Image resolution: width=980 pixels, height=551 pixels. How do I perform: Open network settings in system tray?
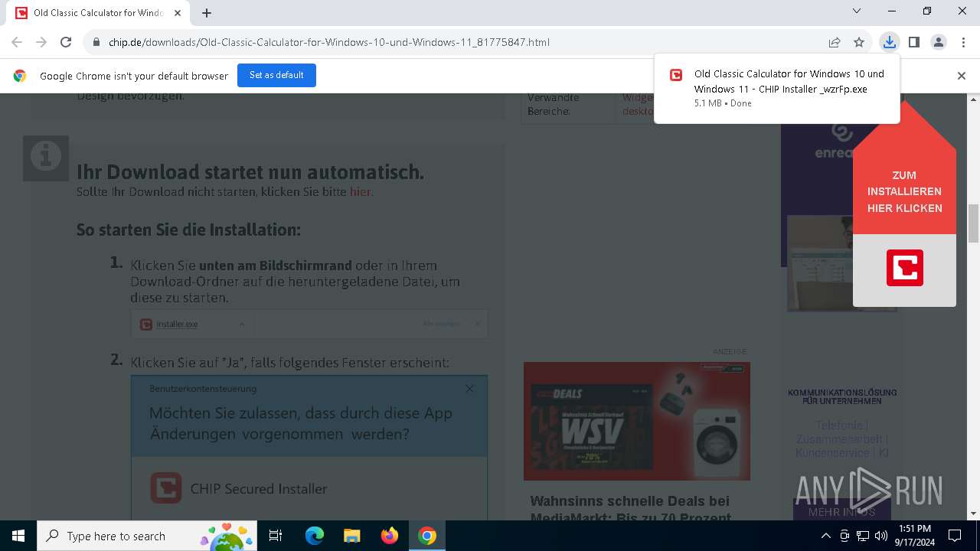coord(863,536)
